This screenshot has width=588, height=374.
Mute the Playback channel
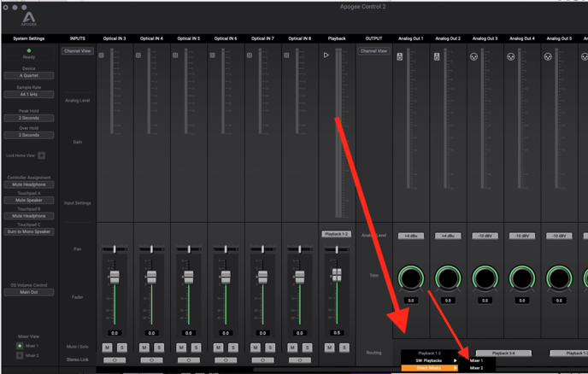pos(330,348)
